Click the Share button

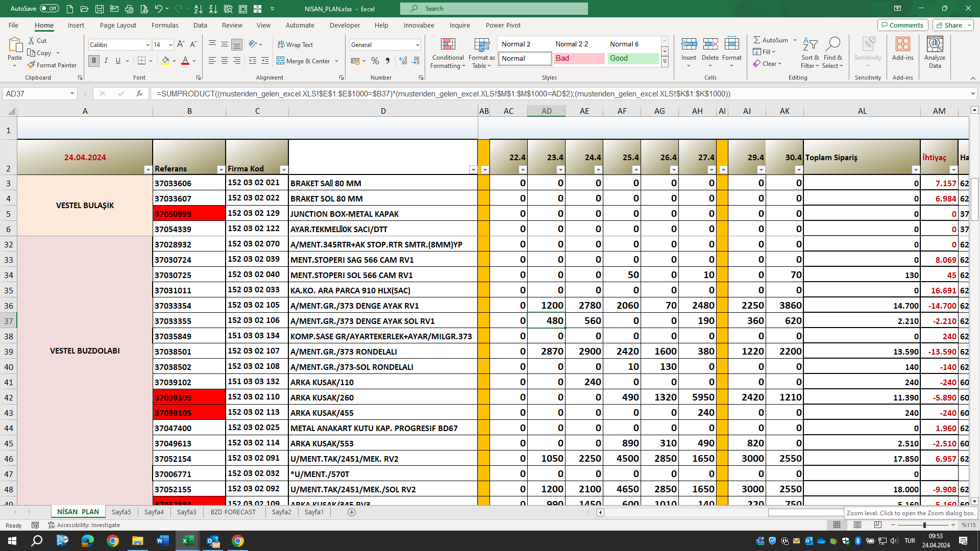click(x=953, y=25)
